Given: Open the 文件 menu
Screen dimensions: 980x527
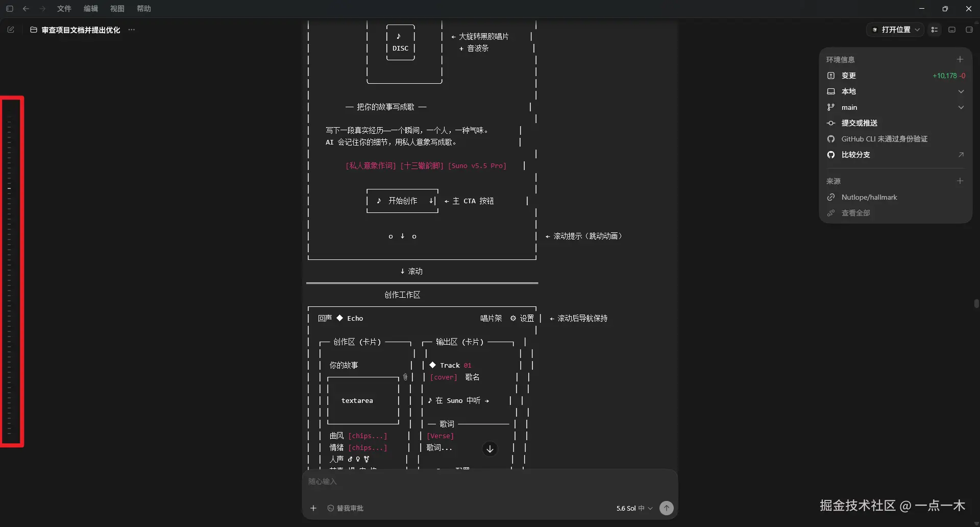Looking at the screenshot, I should tap(64, 9).
